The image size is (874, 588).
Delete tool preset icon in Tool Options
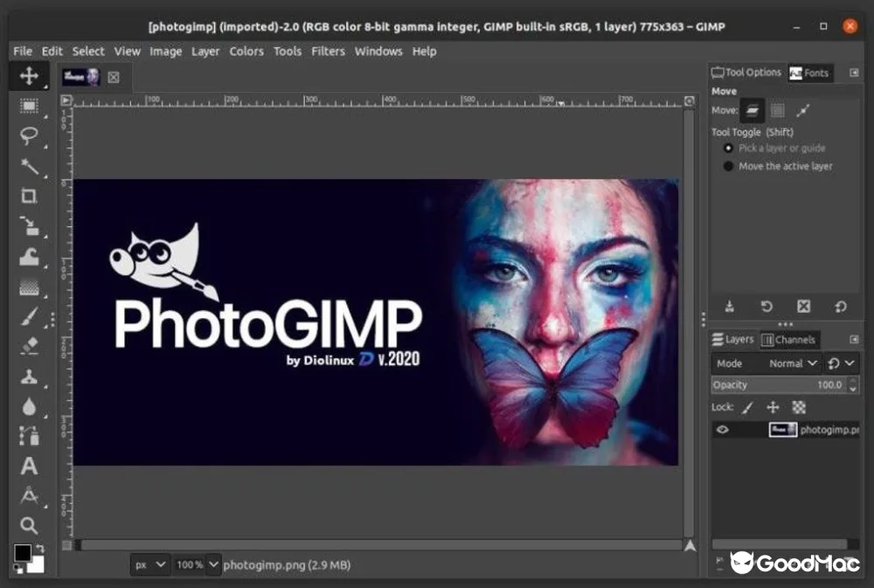coord(803,306)
